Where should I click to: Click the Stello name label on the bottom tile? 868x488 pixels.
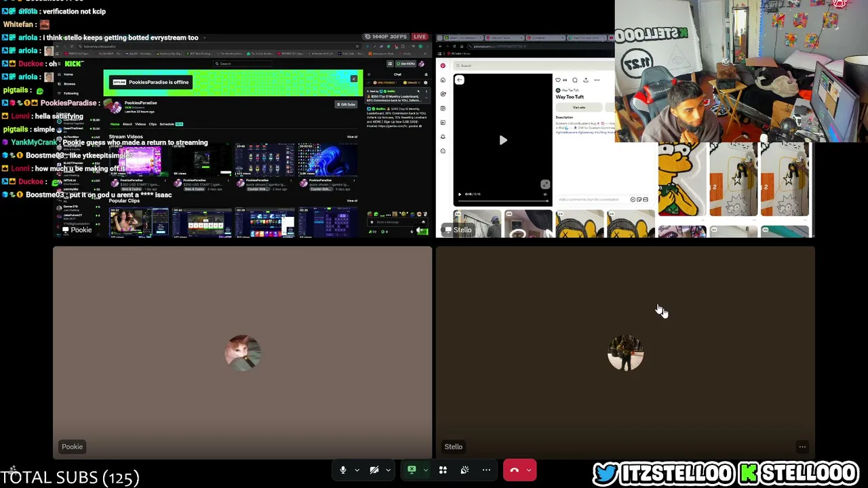454,447
